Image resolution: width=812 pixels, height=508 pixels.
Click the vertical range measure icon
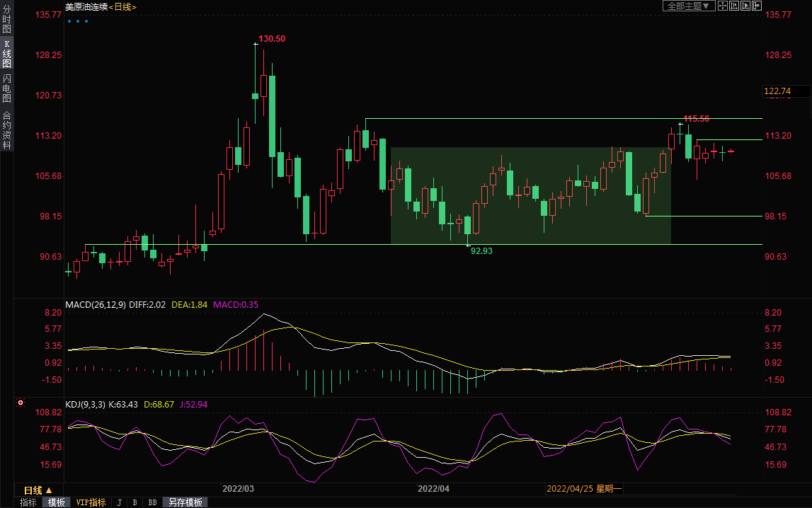(734, 6)
